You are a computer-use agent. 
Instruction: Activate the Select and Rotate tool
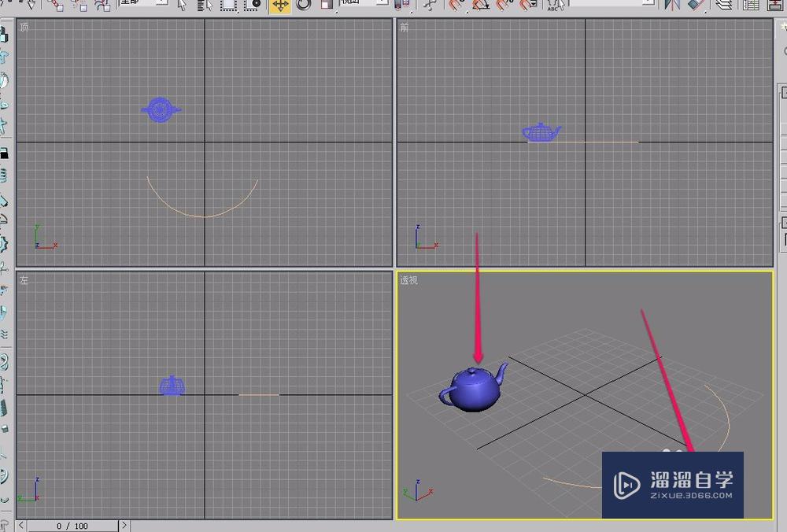305,6
